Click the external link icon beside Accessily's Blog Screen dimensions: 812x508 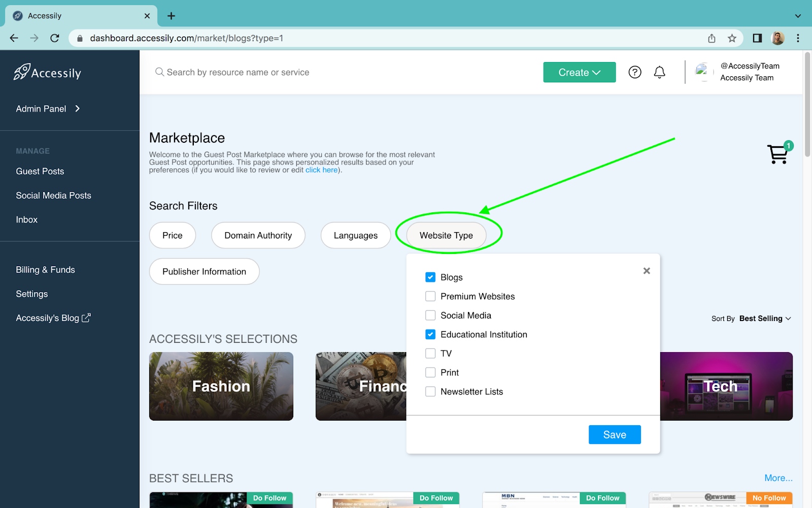86,317
